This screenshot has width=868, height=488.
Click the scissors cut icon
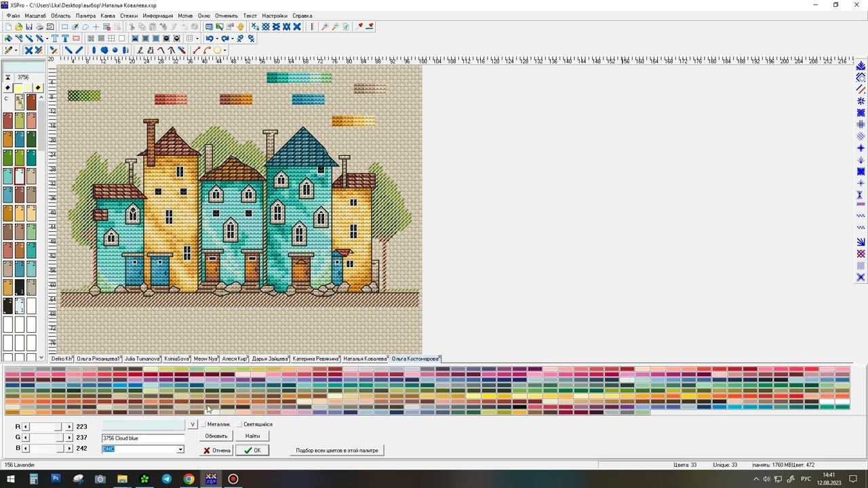pos(132,27)
